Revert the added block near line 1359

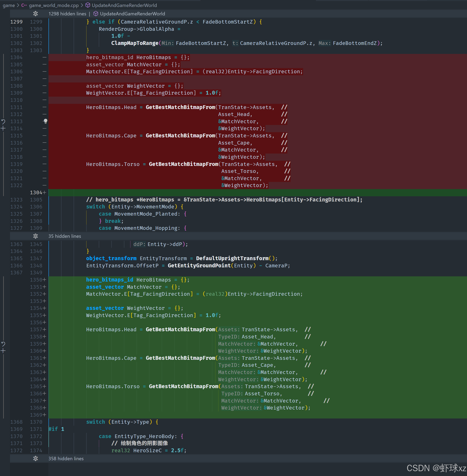coord(3,344)
